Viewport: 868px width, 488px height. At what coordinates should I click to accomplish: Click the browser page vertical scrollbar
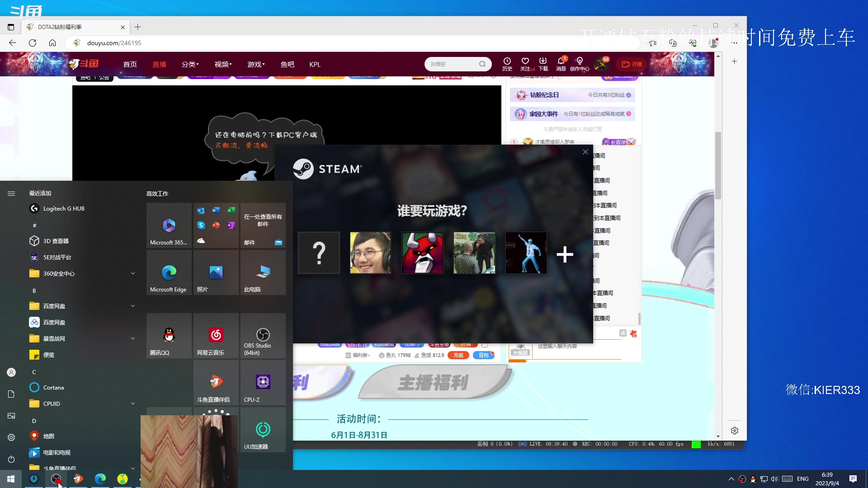click(x=718, y=165)
